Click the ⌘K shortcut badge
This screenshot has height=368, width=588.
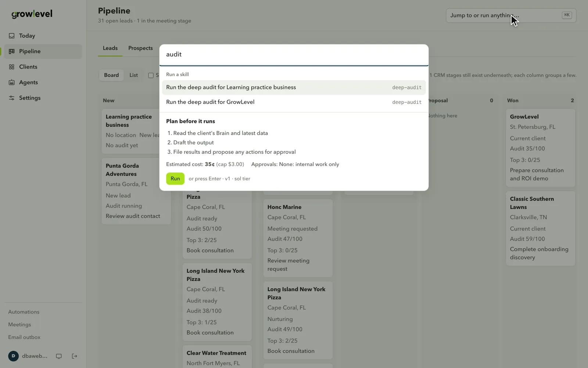click(x=567, y=15)
